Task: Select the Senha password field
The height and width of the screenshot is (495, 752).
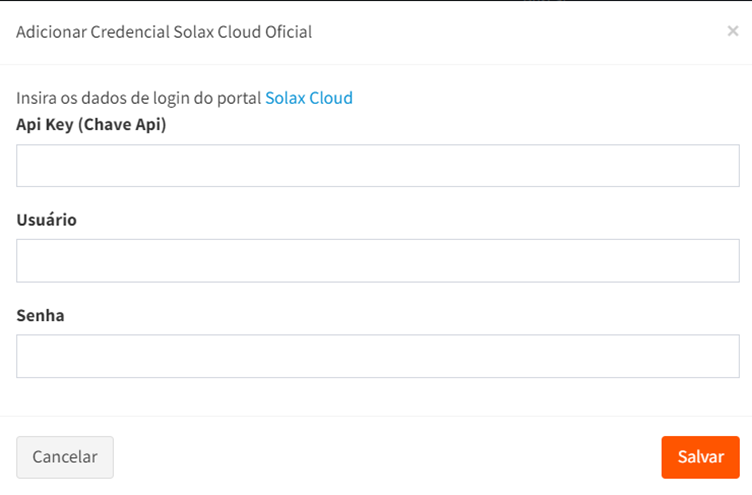Action: pos(377,356)
